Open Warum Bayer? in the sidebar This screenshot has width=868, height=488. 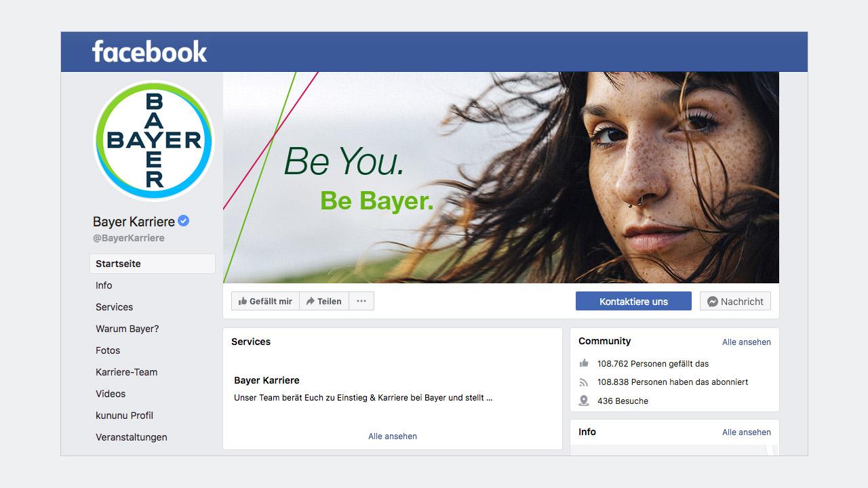(127, 329)
